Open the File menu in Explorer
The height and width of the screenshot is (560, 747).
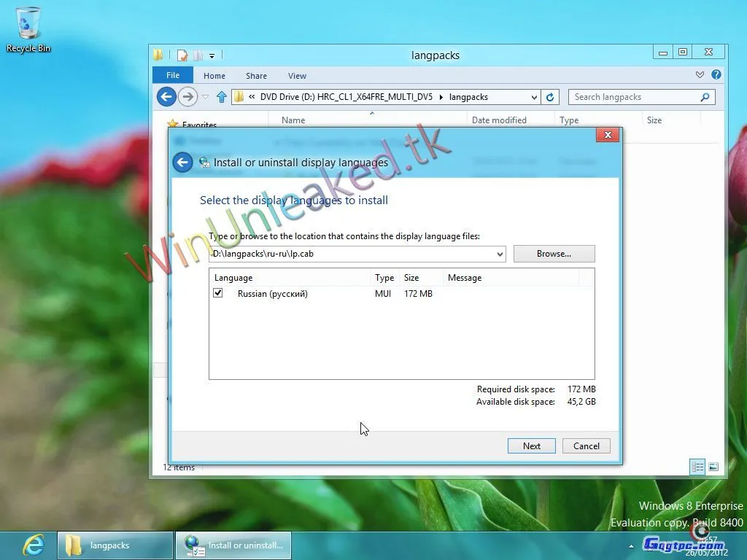pyautogui.click(x=173, y=75)
